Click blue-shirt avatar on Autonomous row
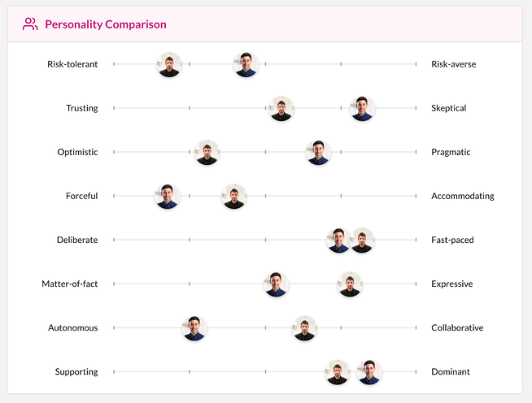This screenshot has width=532, height=403. coord(194,328)
